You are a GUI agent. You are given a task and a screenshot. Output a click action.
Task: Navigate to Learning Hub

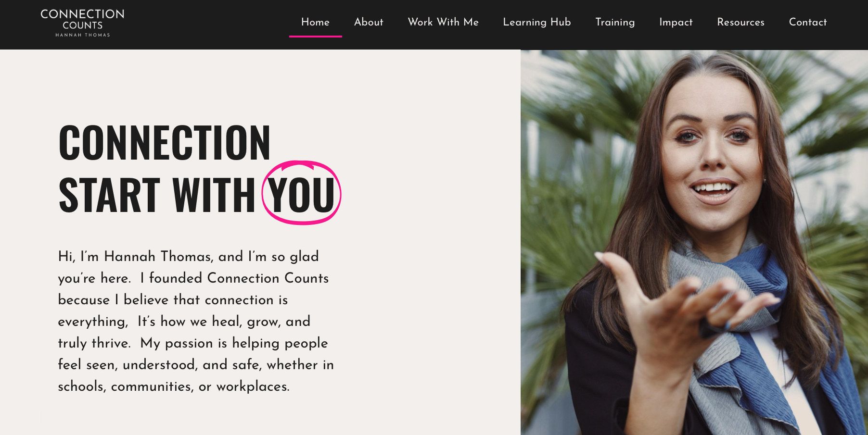[x=537, y=22]
